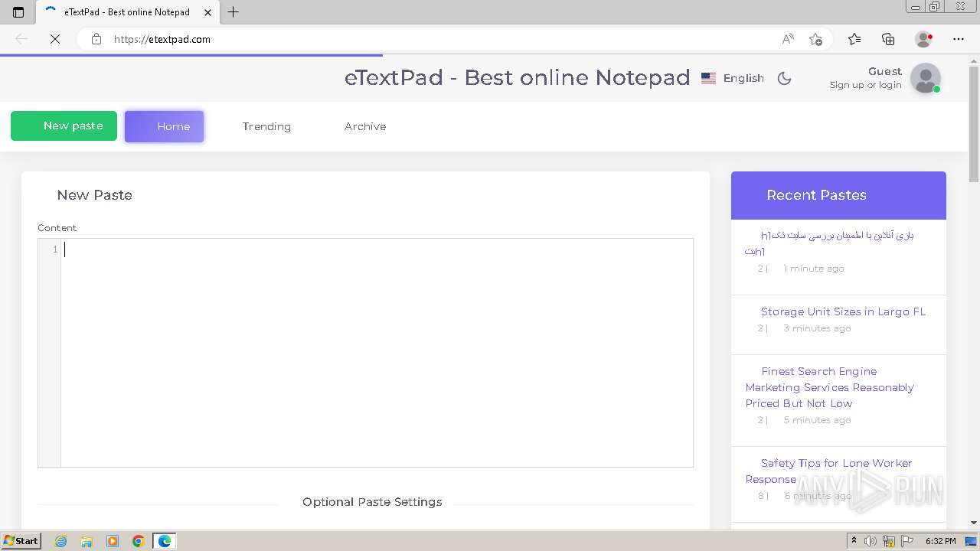
Task: Toggle dark mode moon icon
Action: coord(784,78)
